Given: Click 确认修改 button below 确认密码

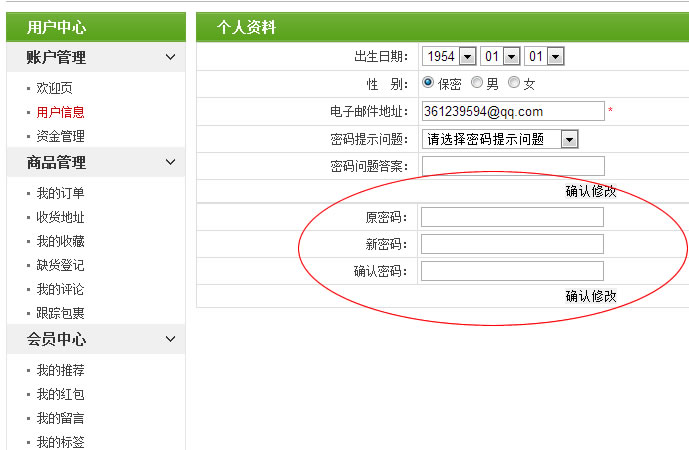Looking at the screenshot, I should coord(591,296).
